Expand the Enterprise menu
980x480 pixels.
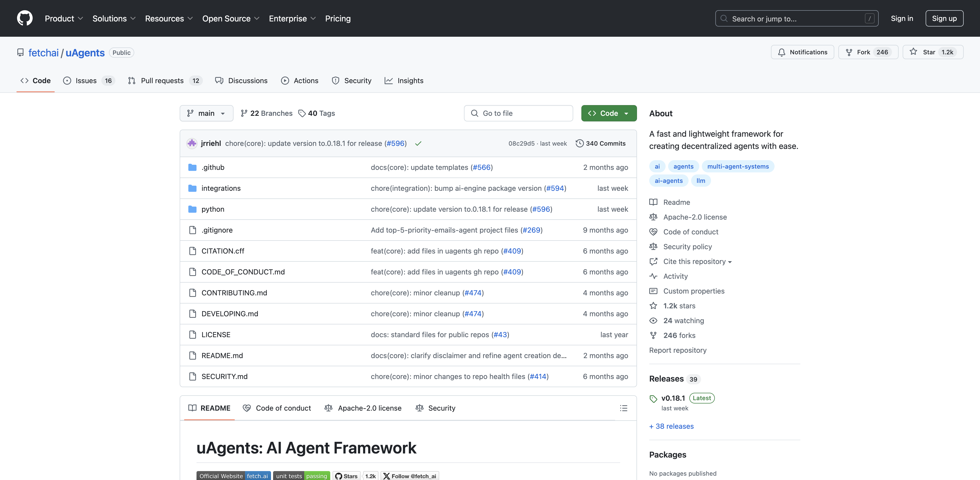(292, 18)
